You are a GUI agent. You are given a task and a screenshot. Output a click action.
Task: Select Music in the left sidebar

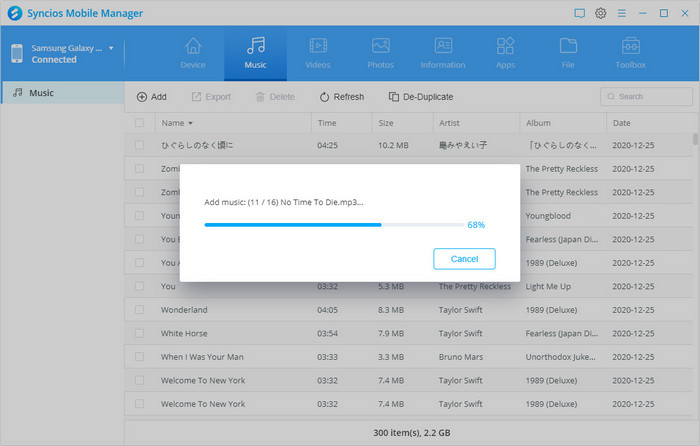click(62, 93)
